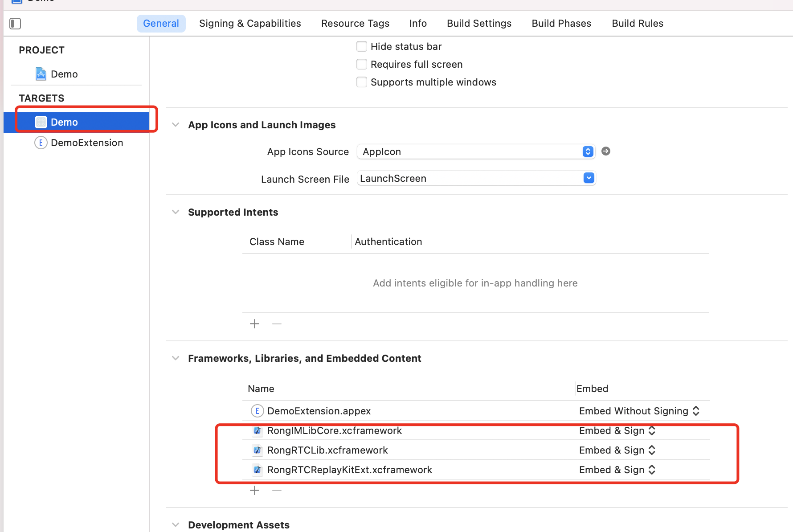
Task: Click the Class Name column header
Action: point(277,241)
